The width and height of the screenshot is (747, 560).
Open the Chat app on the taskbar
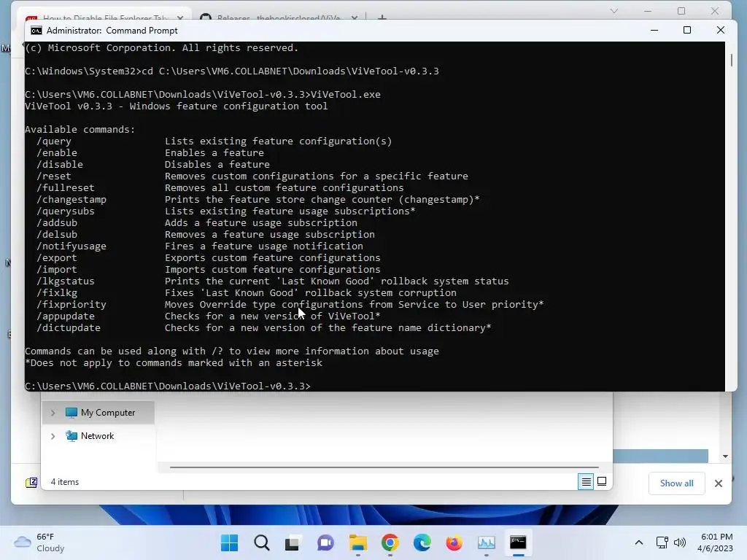(325, 542)
